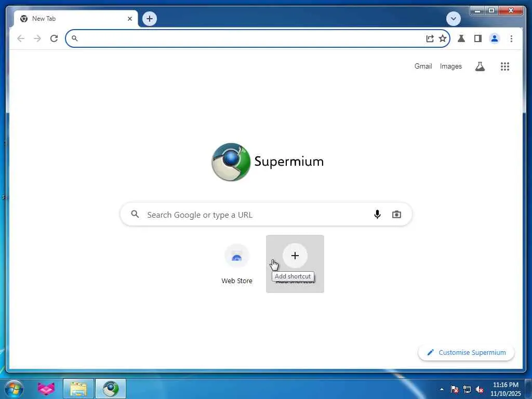Open the Gmail link
Viewport: 532px width, 399px height.
423,66
